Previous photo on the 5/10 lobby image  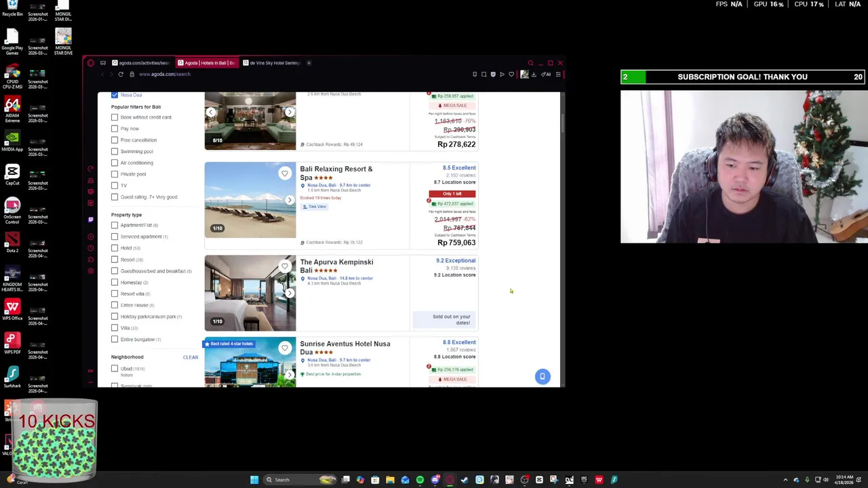pos(211,112)
